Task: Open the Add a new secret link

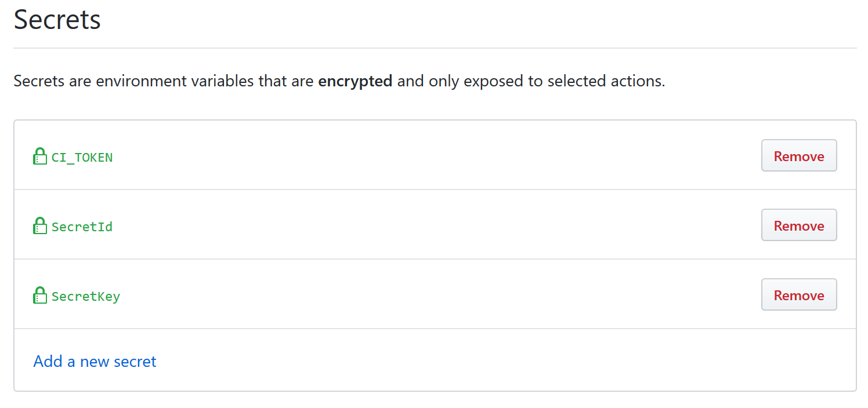Action: pyautogui.click(x=95, y=362)
